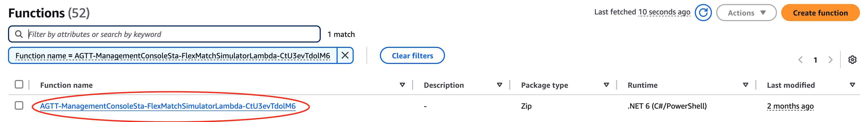Select all functions header checkbox
Viewport: 868px width, 122px height.
coord(19,84)
